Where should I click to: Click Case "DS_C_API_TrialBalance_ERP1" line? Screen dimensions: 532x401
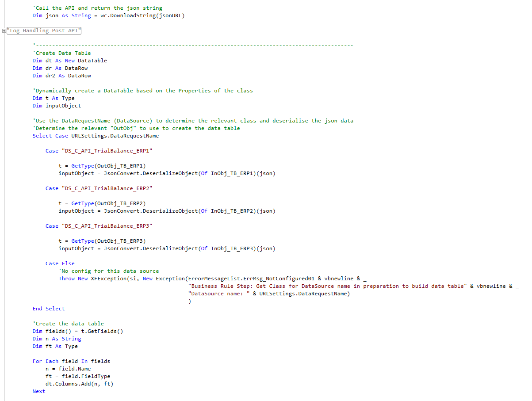tap(99, 151)
